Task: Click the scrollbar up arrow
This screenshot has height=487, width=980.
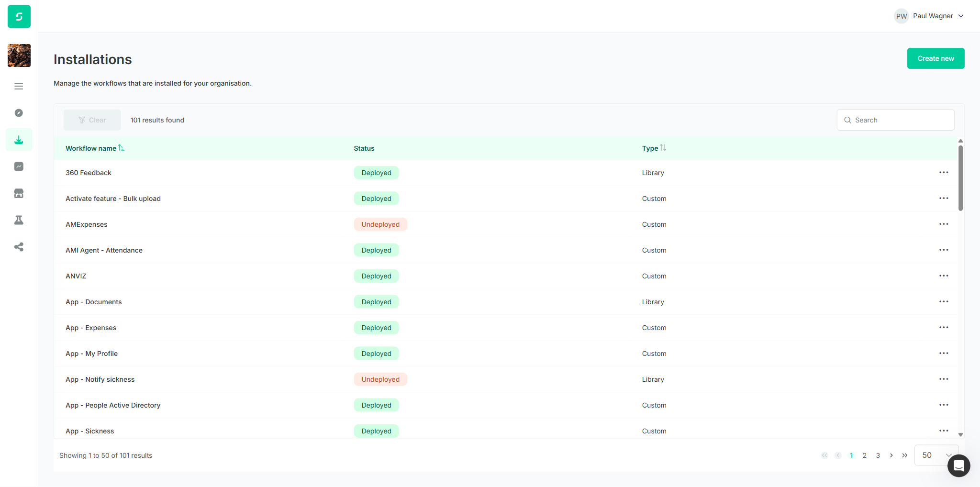Action: [x=960, y=141]
